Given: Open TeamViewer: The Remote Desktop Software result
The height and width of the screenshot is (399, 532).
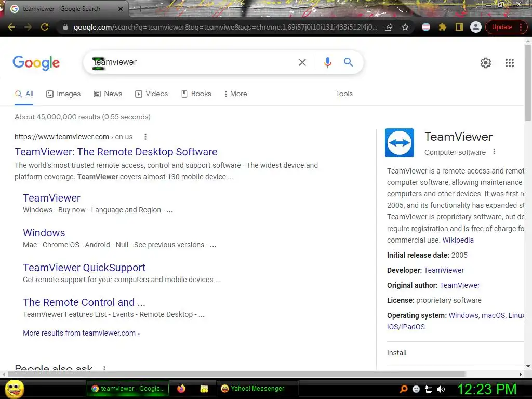Looking at the screenshot, I should pos(116,152).
